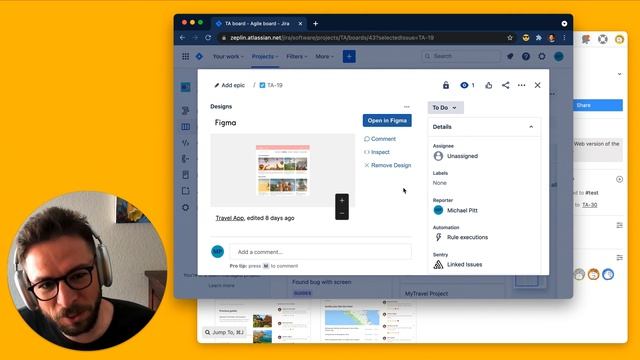Viewport: 640px width, 360px height.
Task: Close the issue dialog with X
Action: (x=538, y=85)
